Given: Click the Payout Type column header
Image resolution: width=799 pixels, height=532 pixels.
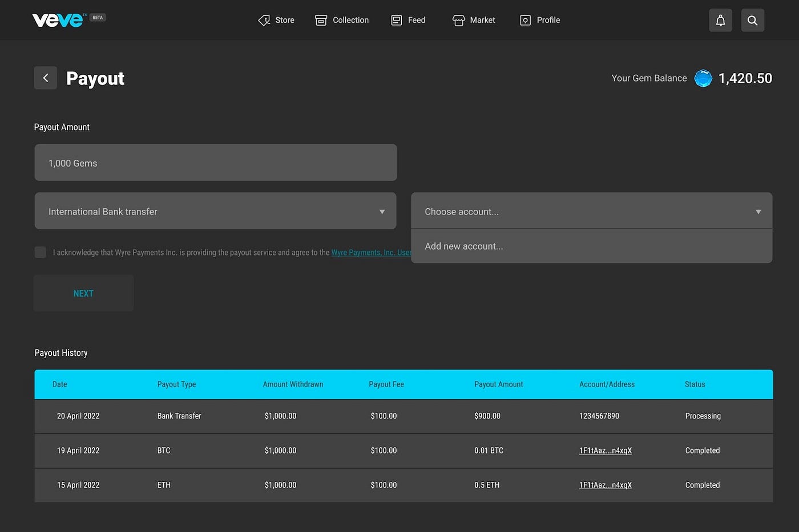Looking at the screenshot, I should pyautogui.click(x=176, y=384).
